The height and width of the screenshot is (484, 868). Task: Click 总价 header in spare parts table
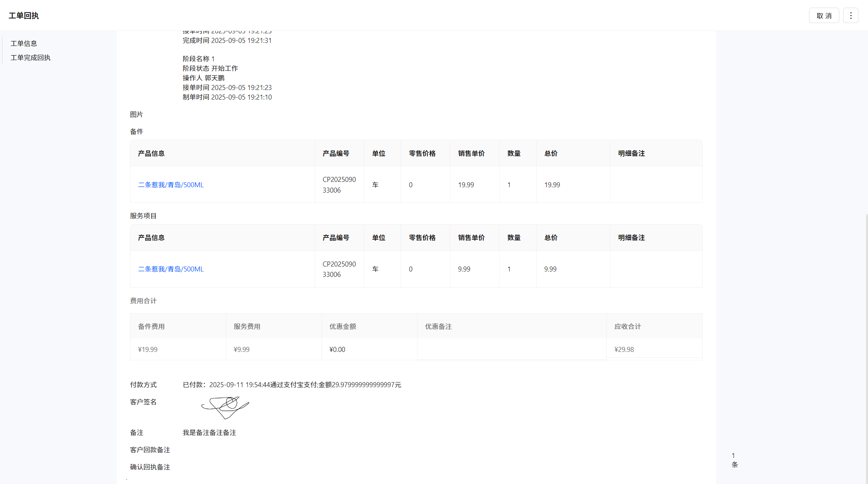point(551,154)
